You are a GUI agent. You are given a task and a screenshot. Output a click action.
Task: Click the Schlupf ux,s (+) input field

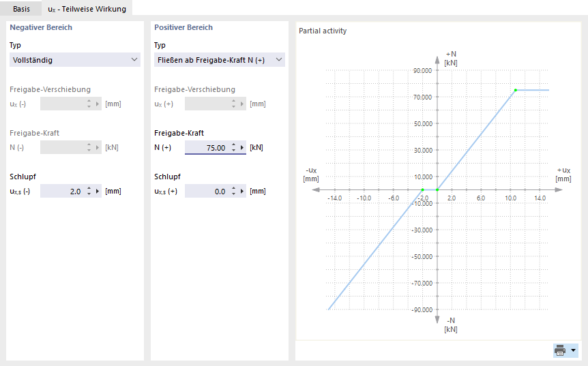coord(206,192)
